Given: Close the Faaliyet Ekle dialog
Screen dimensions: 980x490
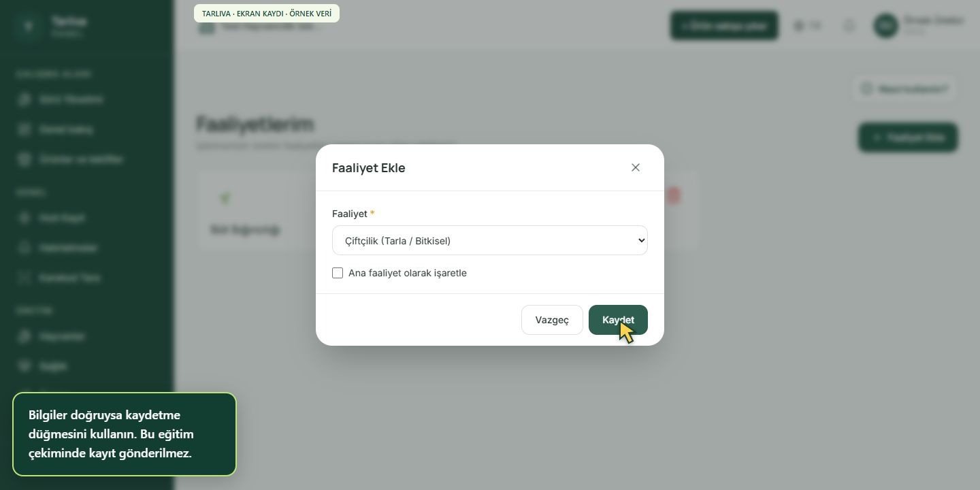Looking at the screenshot, I should [x=636, y=167].
